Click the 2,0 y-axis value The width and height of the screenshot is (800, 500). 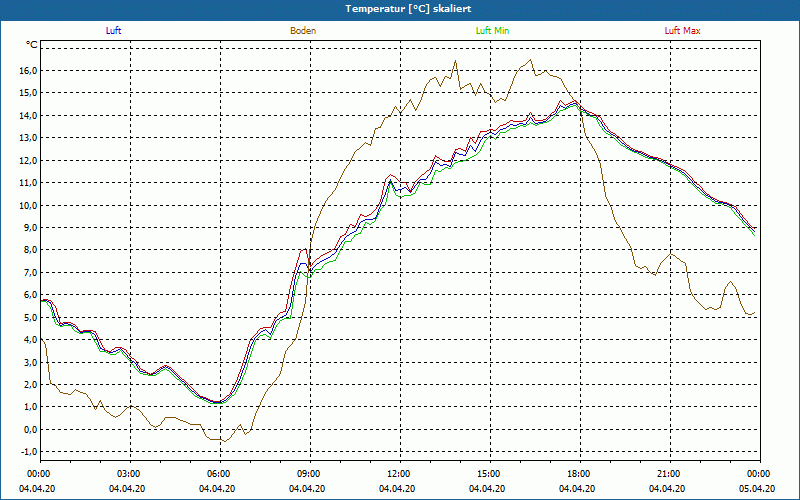[x=31, y=385]
